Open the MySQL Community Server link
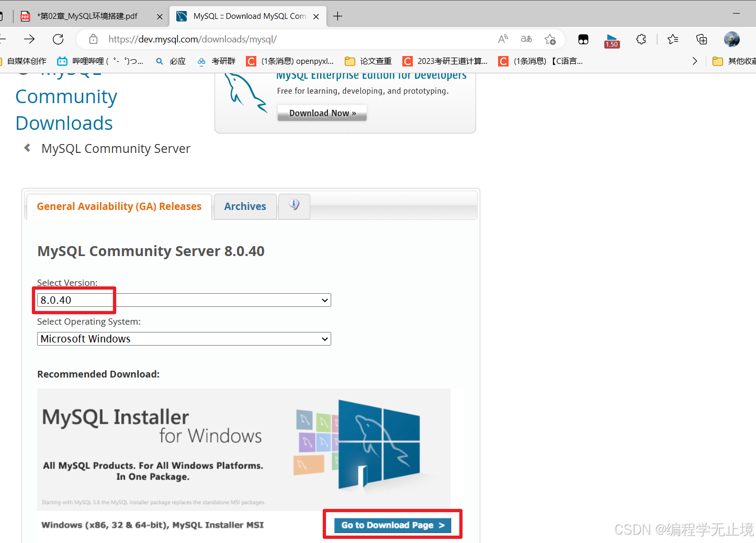Screen dimensions: 756x543 (116, 149)
